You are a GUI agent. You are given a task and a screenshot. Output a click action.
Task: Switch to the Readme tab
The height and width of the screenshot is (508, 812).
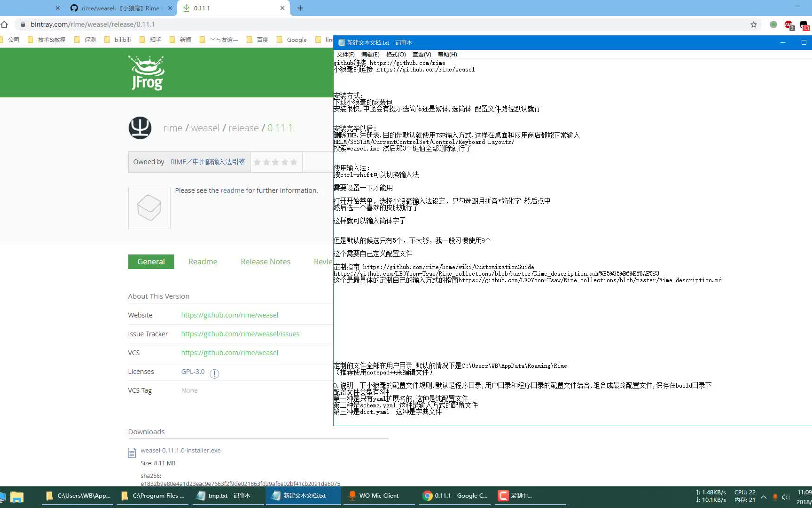[x=203, y=262]
